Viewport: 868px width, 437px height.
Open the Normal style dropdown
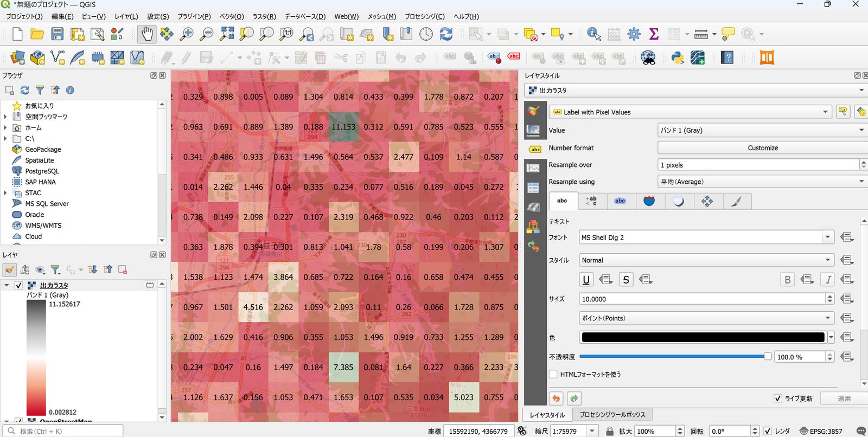click(706, 260)
